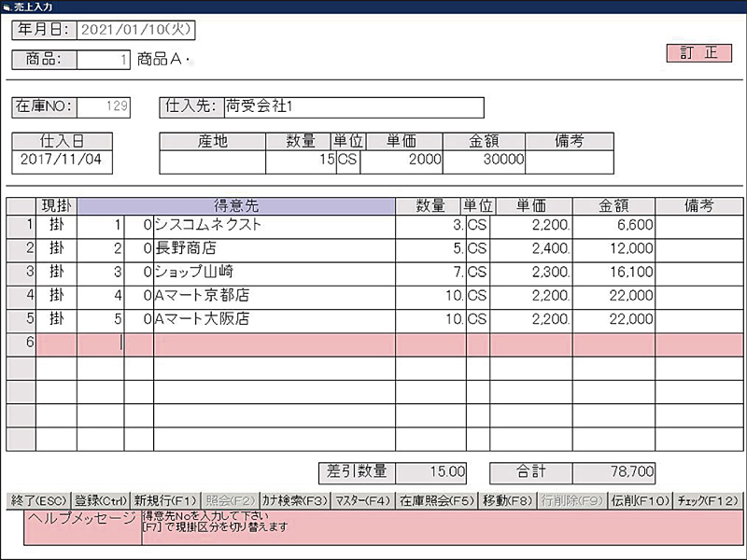The height and width of the screenshot is (560, 747).
Task: Run the チェック(F12) check function
Action: tap(709, 501)
